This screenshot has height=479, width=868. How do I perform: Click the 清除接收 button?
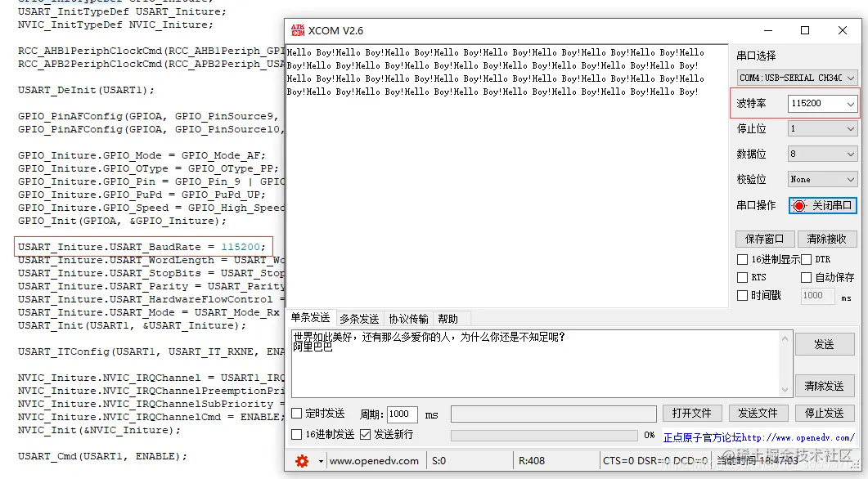pos(826,239)
